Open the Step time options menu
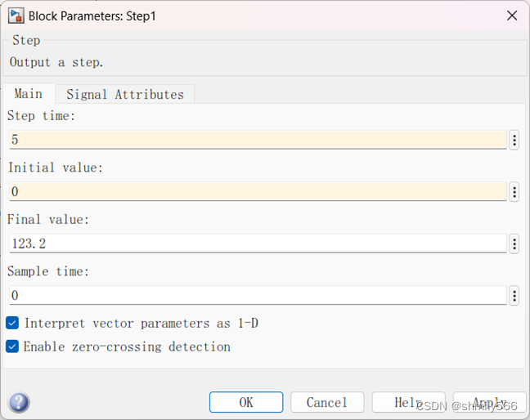Image resolution: width=530 pixels, height=420 pixels. pyautogui.click(x=514, y=140)
